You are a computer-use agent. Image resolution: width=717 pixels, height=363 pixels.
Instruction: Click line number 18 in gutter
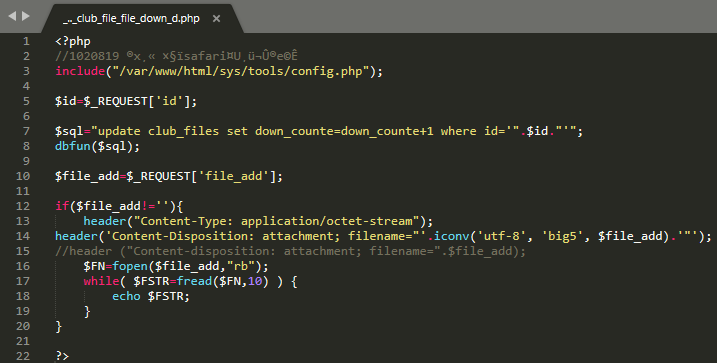[x=23, y=296]
